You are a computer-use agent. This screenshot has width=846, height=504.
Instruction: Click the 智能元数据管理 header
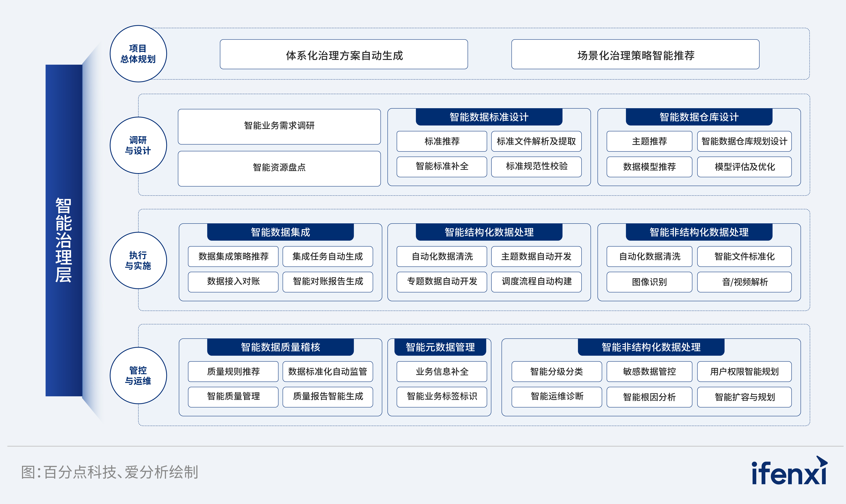click(440, 347)
